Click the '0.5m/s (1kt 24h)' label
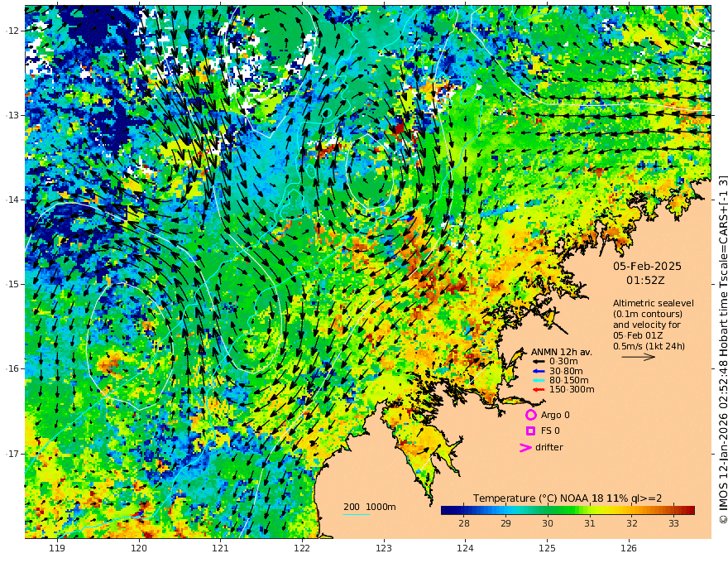The width and height of the screenshot is (728, 563). pyautogui.click(x=649, y=347)
